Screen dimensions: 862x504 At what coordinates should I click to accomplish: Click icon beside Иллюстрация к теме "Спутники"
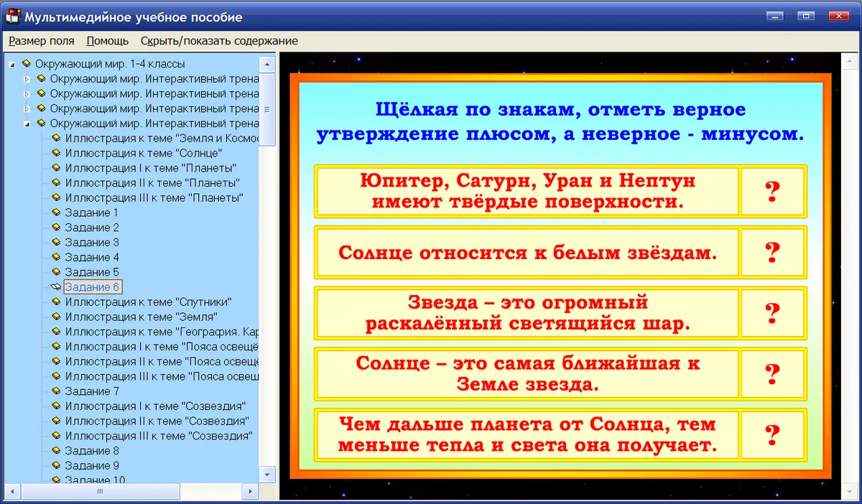56,302
